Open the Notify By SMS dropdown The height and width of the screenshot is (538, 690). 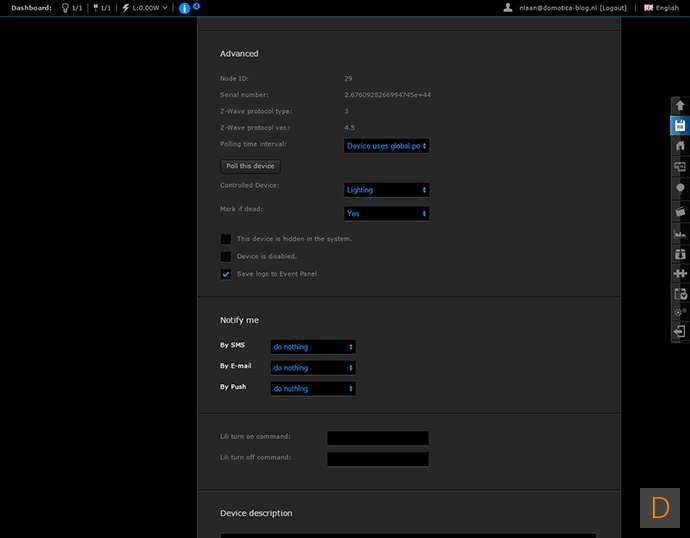[313, 347]
